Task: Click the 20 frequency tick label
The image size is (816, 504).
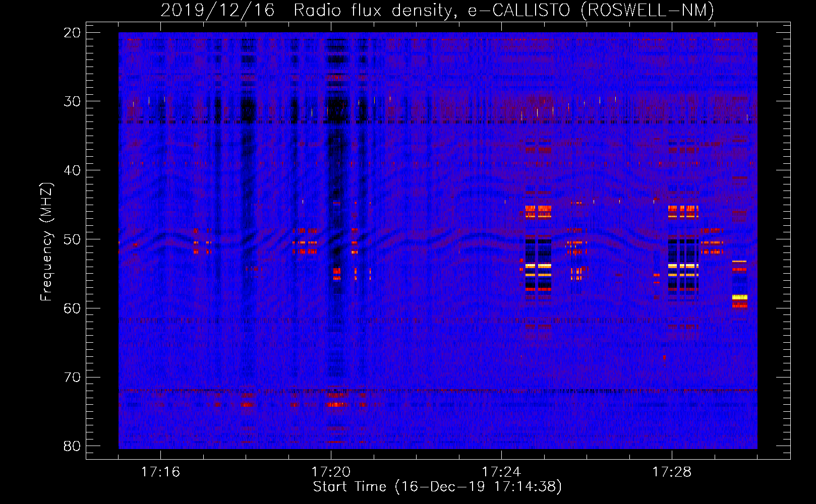Action: [x=72, y=33]
